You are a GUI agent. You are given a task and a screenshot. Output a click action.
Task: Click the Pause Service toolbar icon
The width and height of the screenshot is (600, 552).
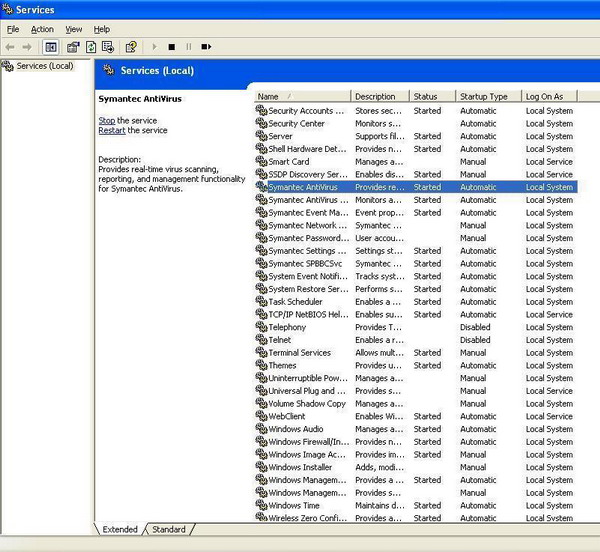click(189, 47)
